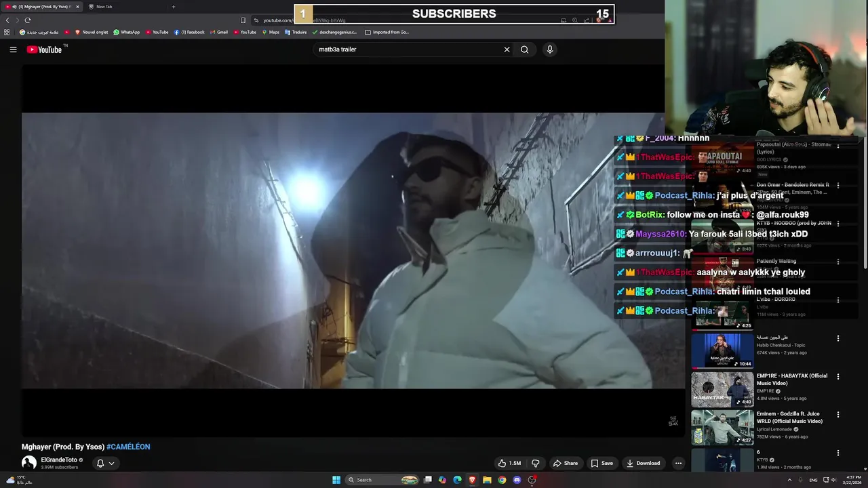Image resolution: width=868 pixels, height=488 pixels.
Task: Open the Maps bookmark
Action: 271,32
